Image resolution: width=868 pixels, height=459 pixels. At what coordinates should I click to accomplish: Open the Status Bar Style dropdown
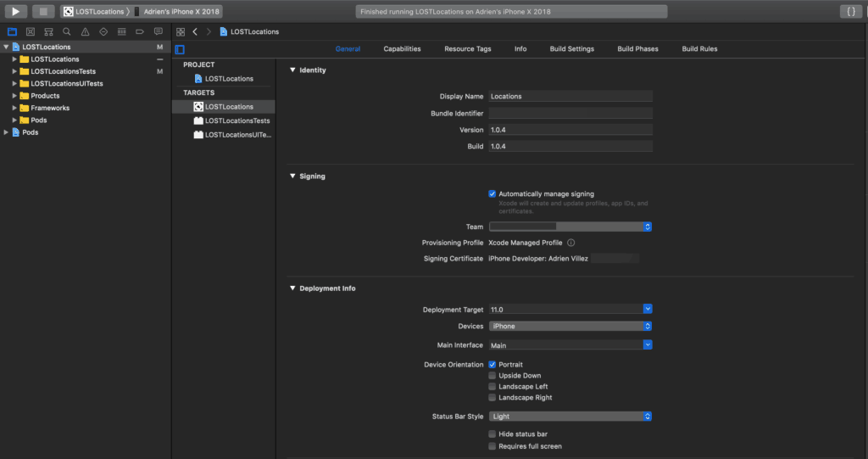570,417
